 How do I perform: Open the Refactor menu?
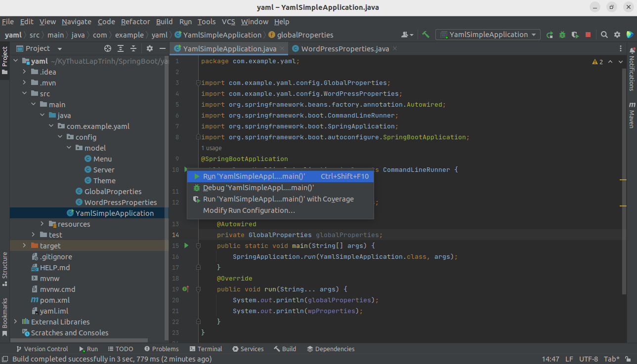(x=135, y=22)
